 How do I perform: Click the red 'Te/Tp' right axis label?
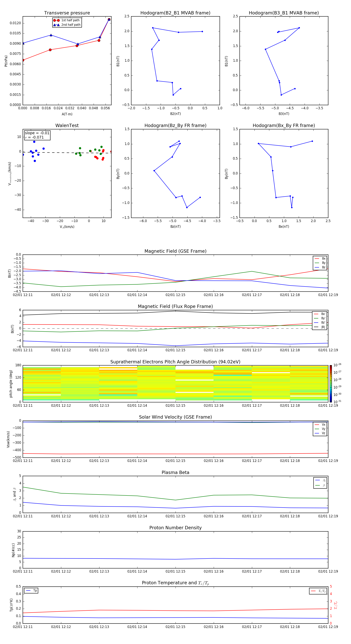click(336, 605)
